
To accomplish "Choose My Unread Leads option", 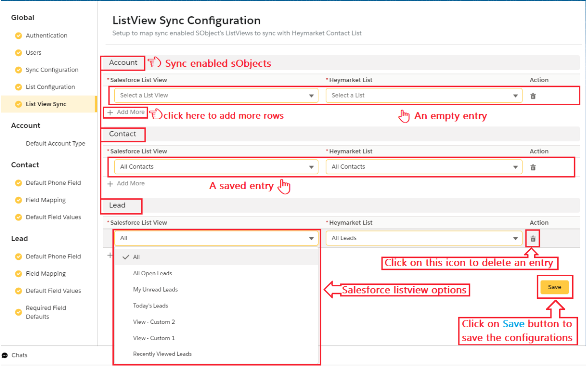I will point(216,290).
